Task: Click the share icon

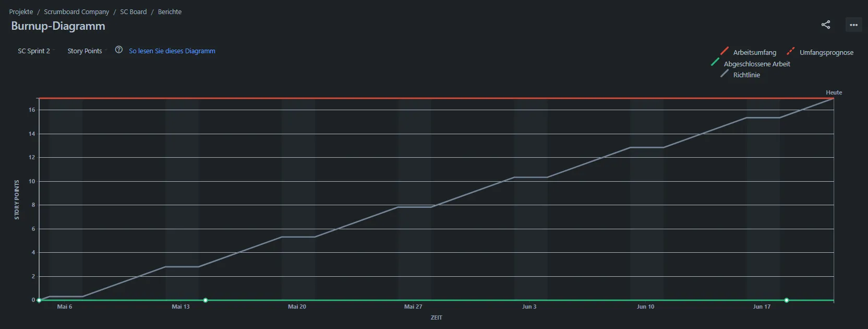Action: [826, 25]
